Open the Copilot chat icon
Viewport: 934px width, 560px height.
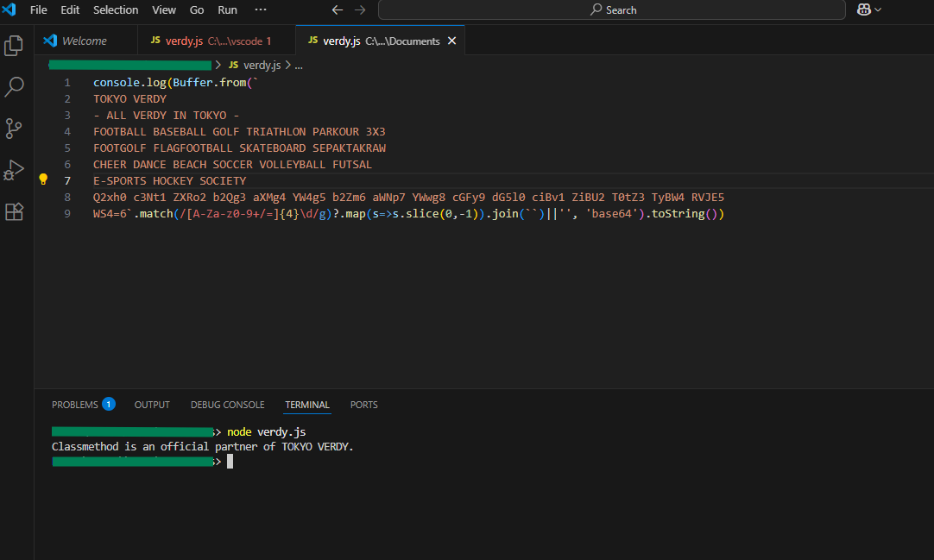[864, 9]
